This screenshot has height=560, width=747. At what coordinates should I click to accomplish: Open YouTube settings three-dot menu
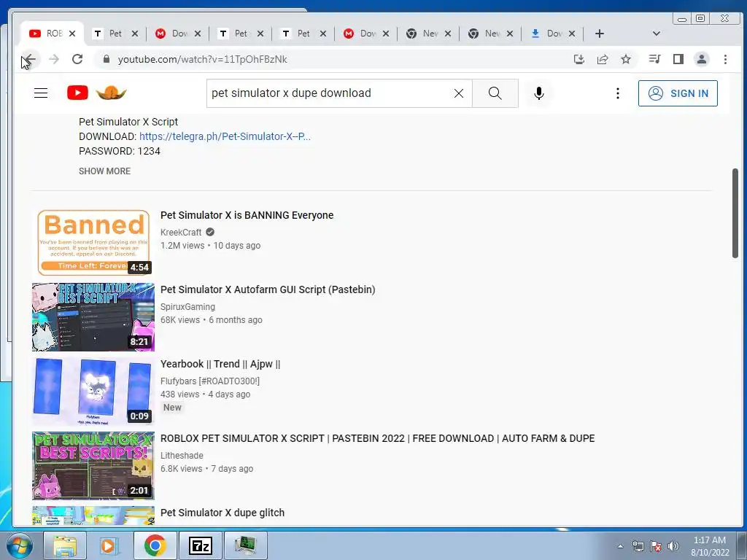[x=617, y=93]
